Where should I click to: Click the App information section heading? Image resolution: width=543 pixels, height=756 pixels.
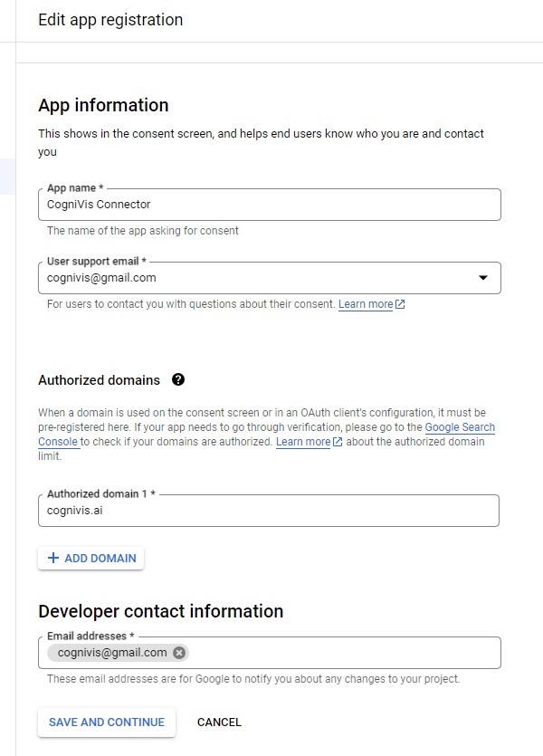pos(103,105)
